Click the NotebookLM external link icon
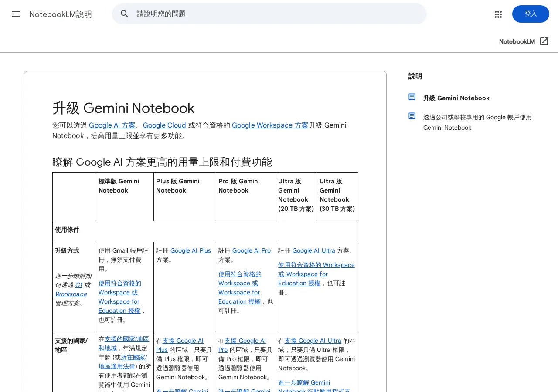558x392 pixels. pos(544,41)
